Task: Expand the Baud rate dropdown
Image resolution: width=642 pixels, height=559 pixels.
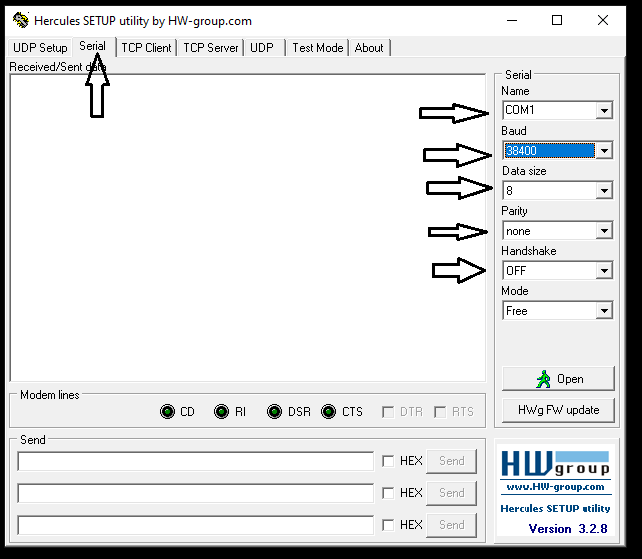Action: [604, 150]
